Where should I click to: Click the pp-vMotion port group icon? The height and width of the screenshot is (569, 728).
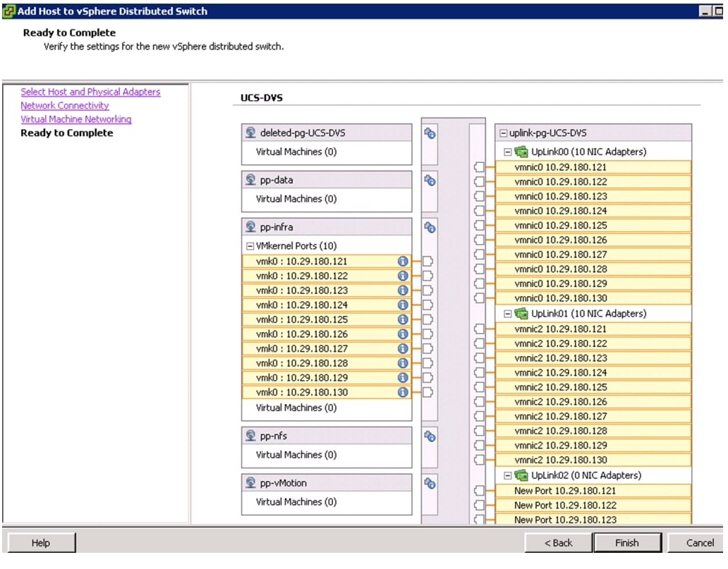pos(250,483)
